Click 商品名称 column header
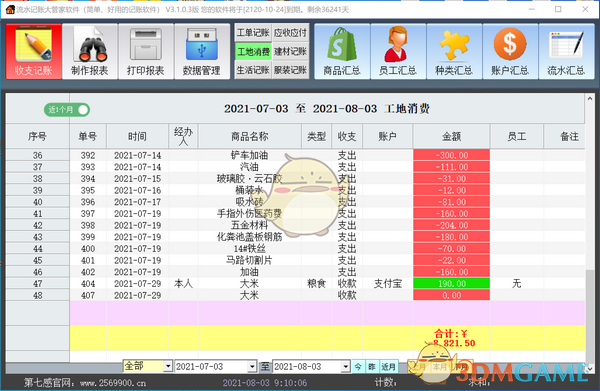 250,136
